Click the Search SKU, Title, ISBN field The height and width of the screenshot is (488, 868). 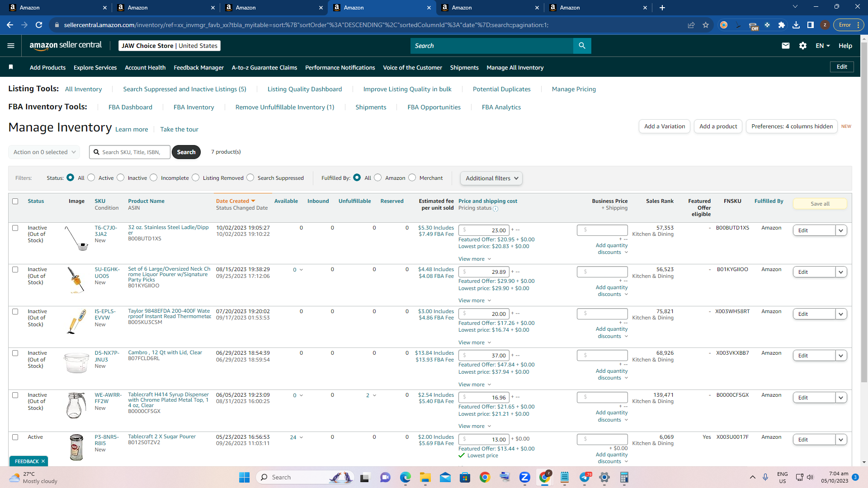(x=130, y=152)
